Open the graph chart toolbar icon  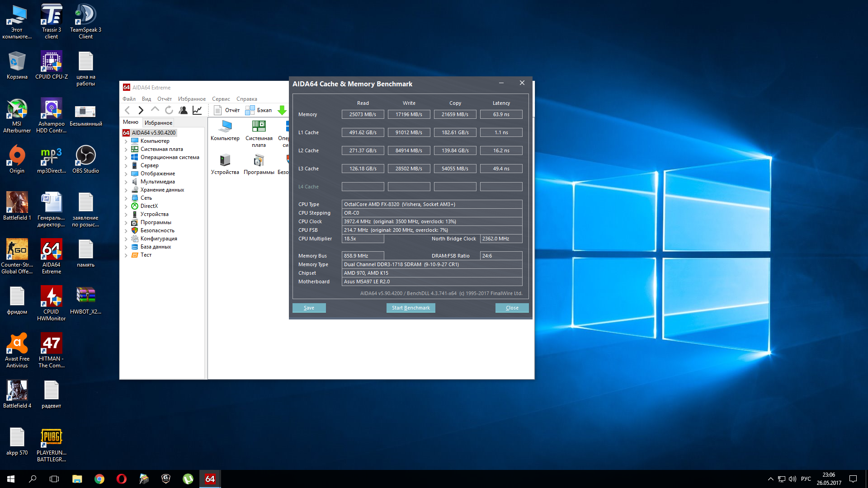(197, 110)
